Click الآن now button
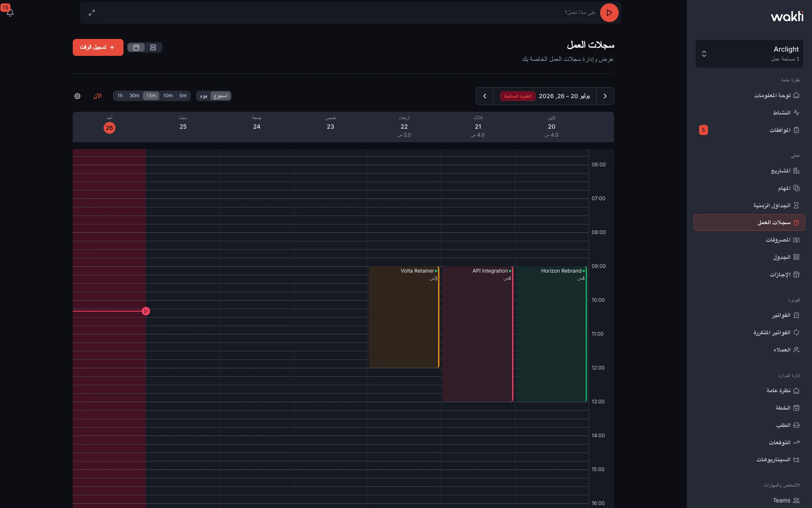The width and height of the screenshot is (812, 508). [x=97, y=96]
